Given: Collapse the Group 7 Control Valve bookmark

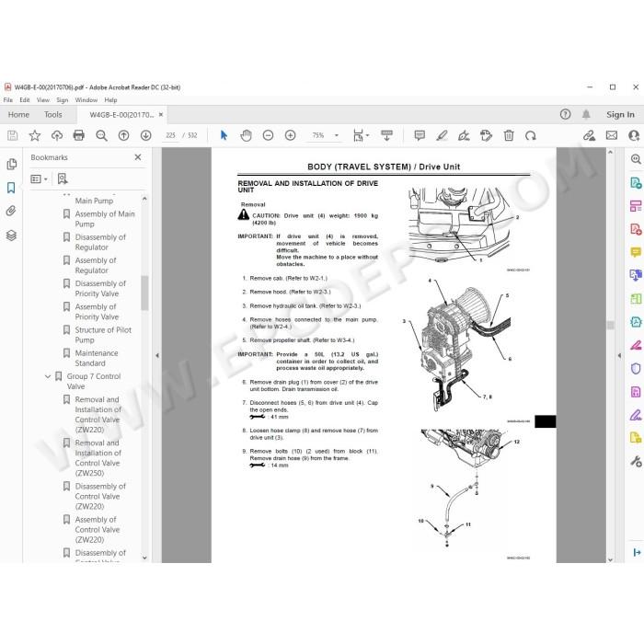Looking at the screenshot, I should (x=48, y=376).
